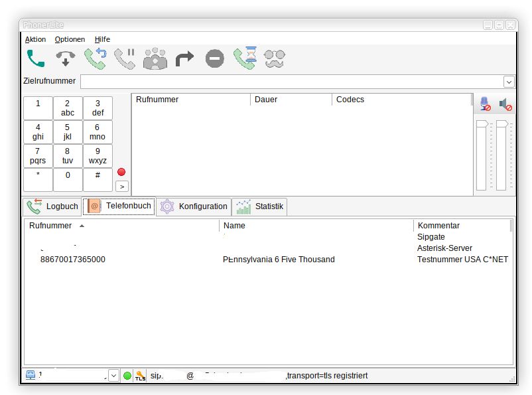Click the name Pennsylvania 6 Five Thousand
Image resolution: width=532 pixels, height=395 pixels.
[x=279, y=260]
